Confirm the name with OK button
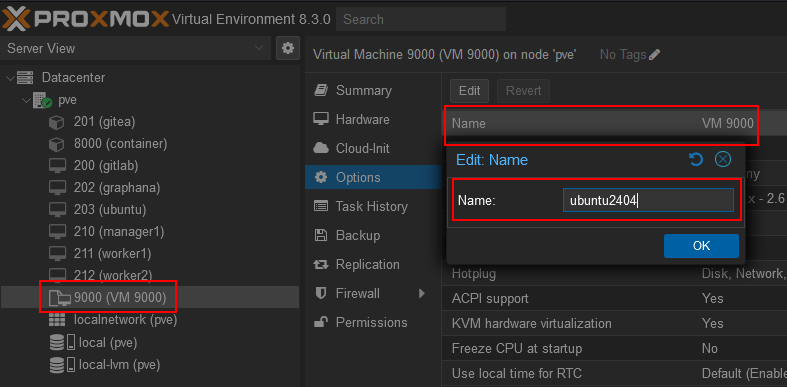This screenshot has height=387, width=787. click(701, 246)
